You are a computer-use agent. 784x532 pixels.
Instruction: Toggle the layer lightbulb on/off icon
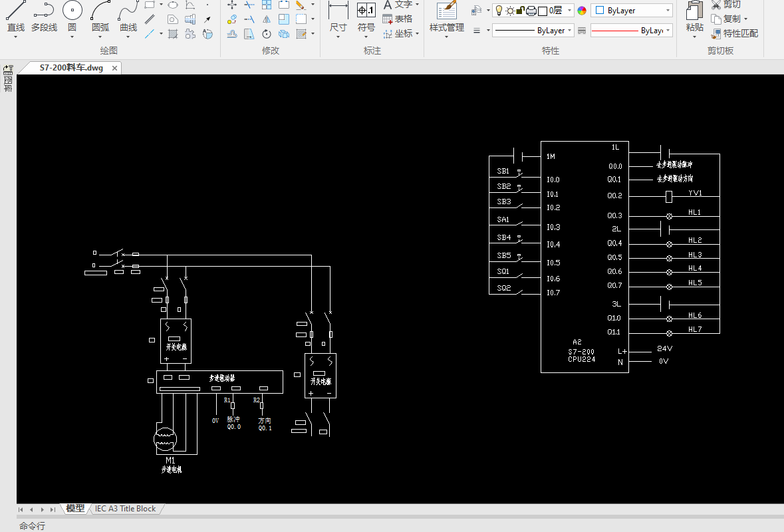499,10
